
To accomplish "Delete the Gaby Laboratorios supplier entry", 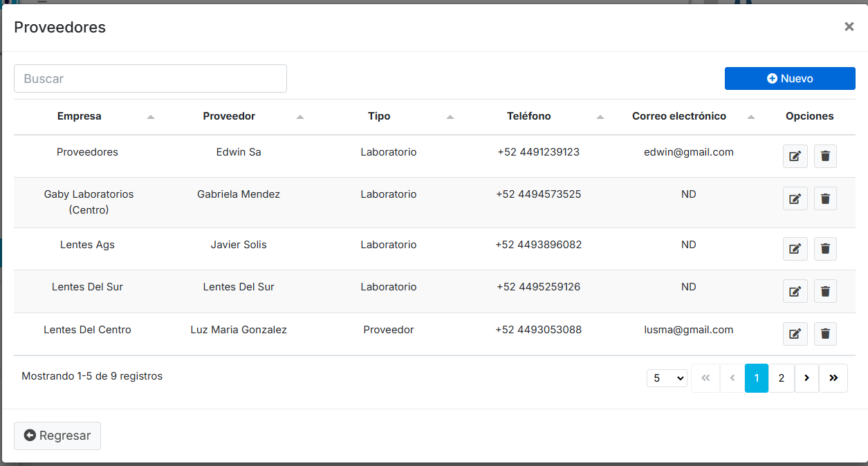I will coord(825,199).
